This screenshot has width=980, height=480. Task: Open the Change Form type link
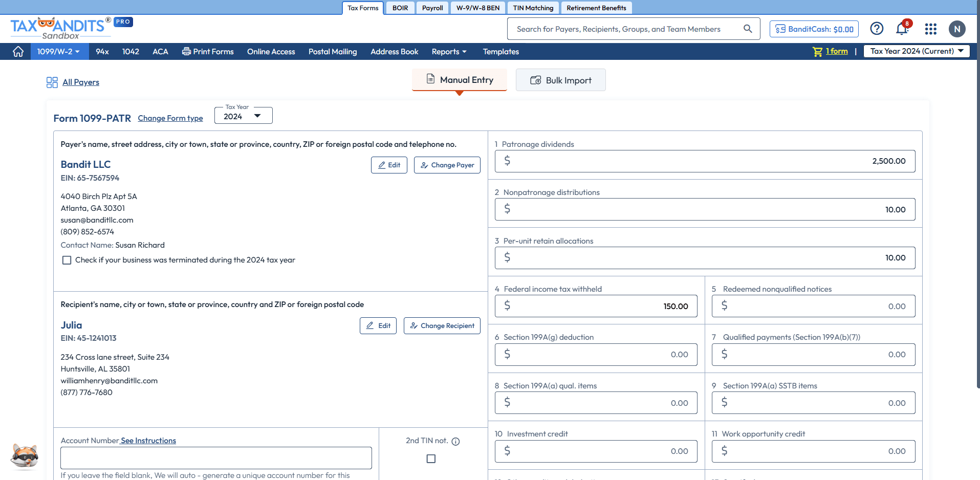(x=170, y=118)
